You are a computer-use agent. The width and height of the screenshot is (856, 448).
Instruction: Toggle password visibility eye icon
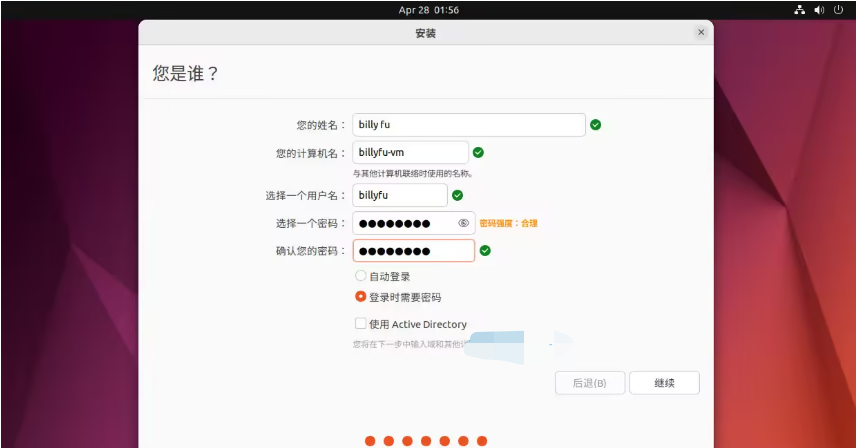[x=463, y=223]
